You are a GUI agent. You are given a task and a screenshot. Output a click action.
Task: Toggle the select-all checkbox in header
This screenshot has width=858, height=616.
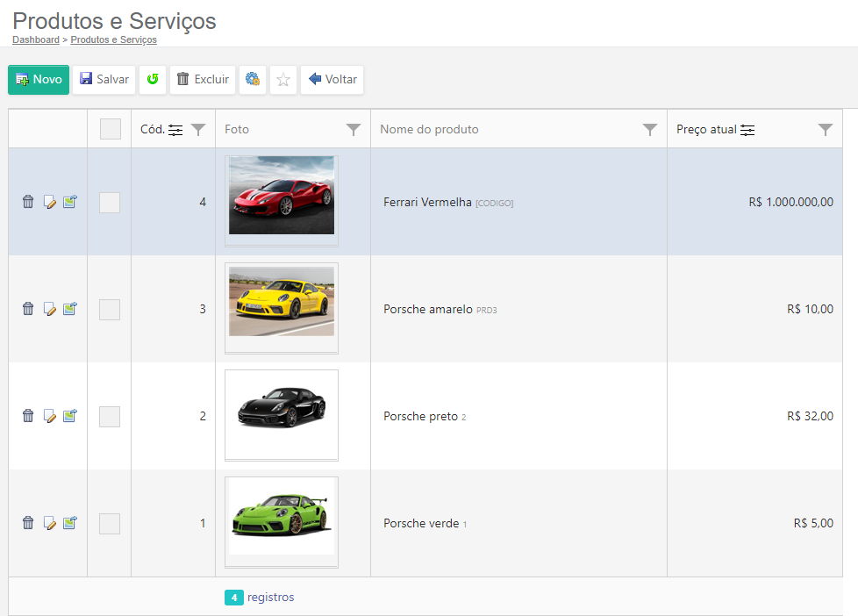tap(111, 129)
